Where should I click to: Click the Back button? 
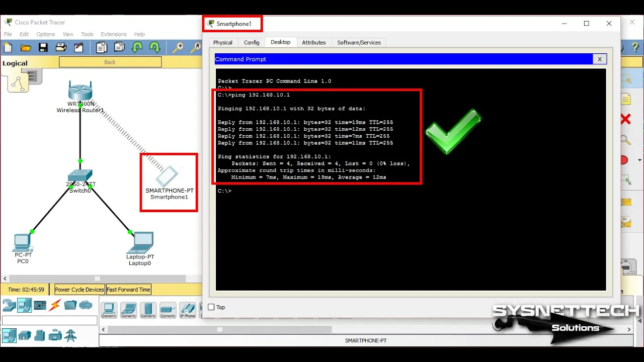click(110, 62)
